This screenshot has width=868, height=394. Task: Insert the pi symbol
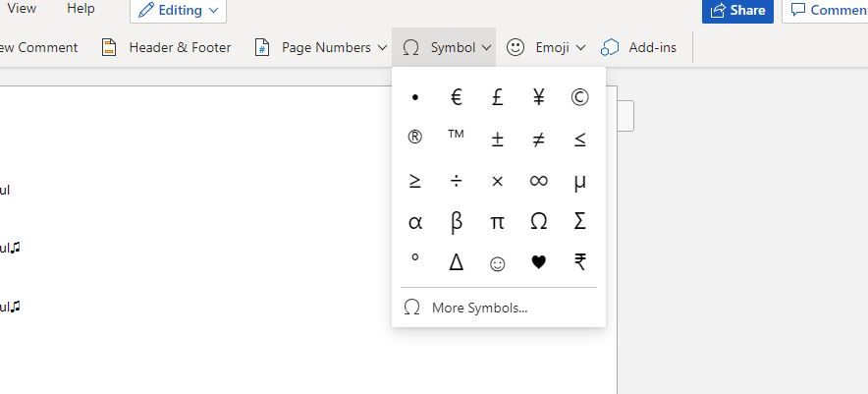(x=497, y=222)
